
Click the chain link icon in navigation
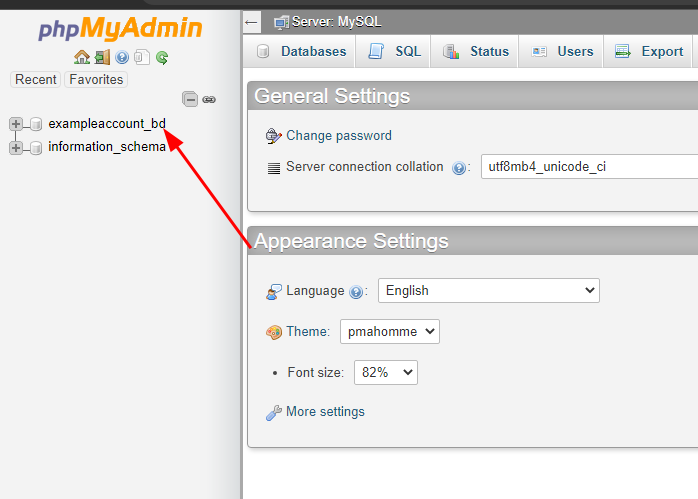pyautogui.click(x=209, y=99)
